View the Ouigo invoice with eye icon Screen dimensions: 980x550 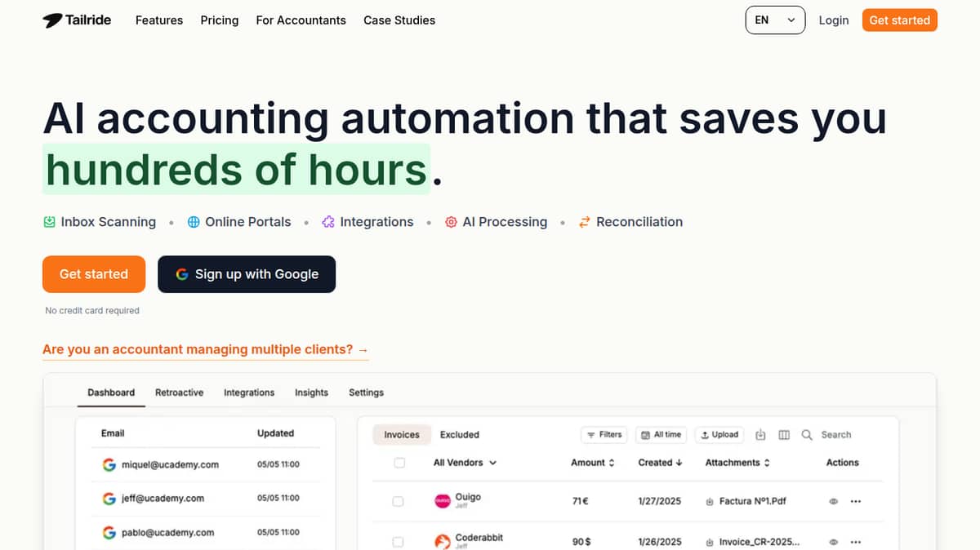point(833,501)
